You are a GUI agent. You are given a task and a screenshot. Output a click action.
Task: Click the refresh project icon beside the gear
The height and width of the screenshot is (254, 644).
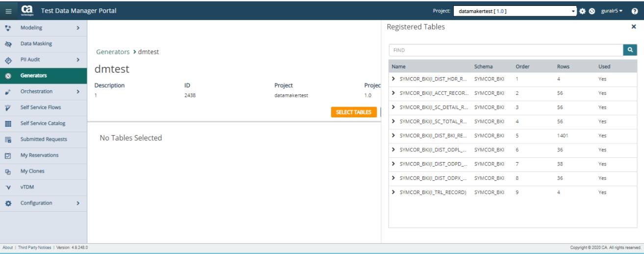pyautogui.click(x=592, y=11)
